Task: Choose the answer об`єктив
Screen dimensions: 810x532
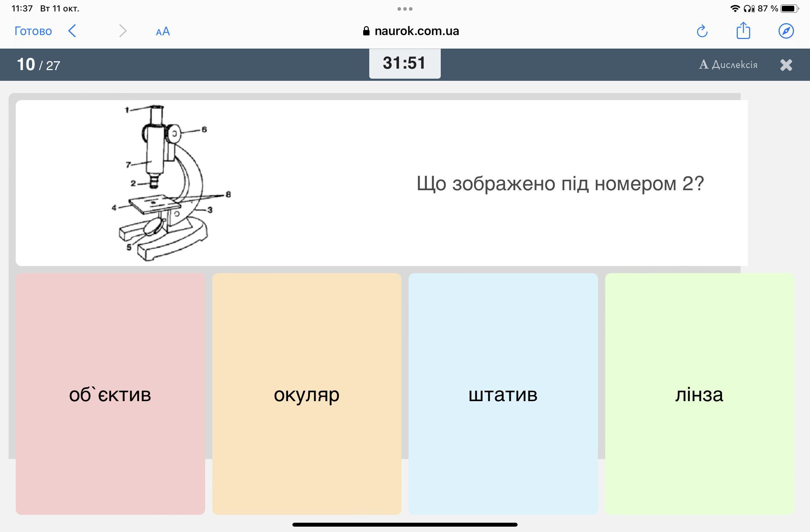Action: click(x=110, y=394)
